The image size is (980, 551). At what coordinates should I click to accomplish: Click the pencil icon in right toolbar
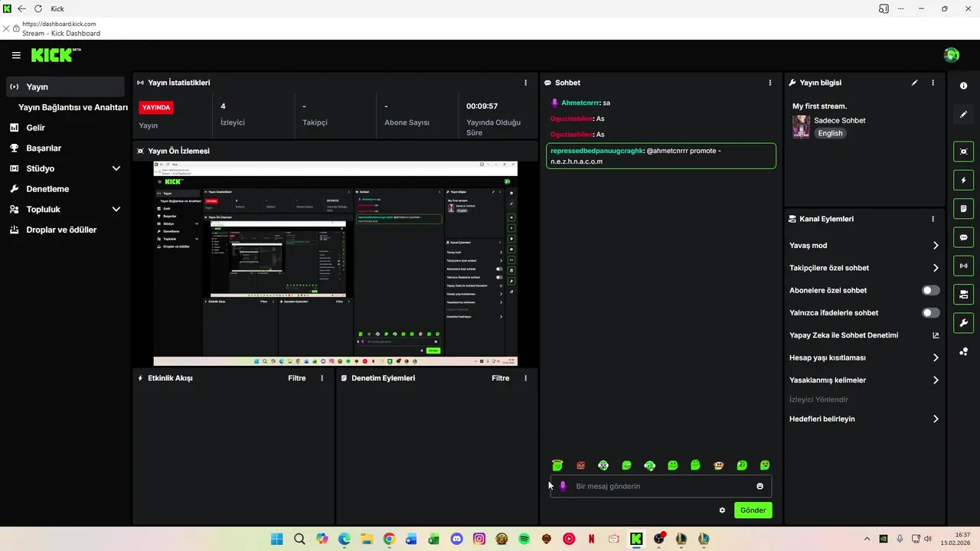click(x=964, y=114)
